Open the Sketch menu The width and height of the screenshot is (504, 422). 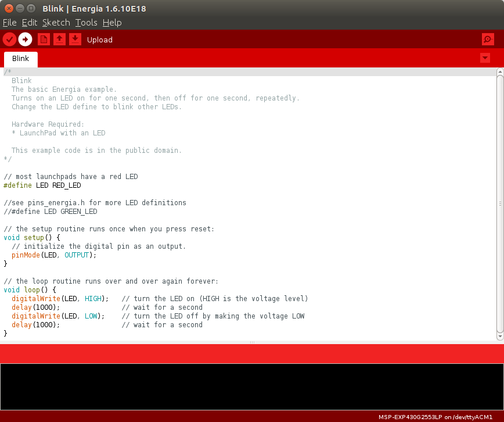(56, 23)
